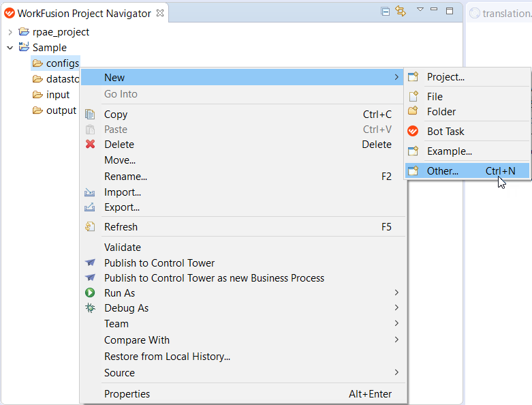This screenshot has height=405, width=532.
Task: Choose Copy from context menu
Action: point(242,115)
